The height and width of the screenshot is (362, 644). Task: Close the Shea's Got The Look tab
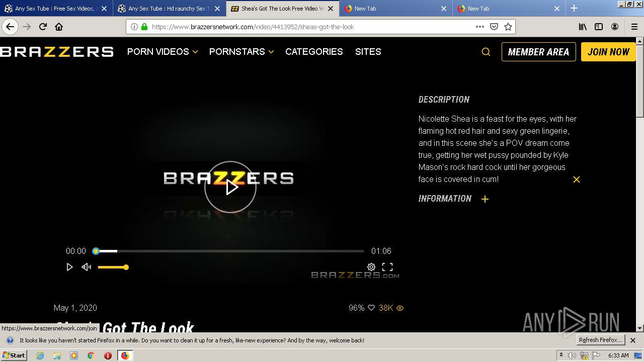[330, 9]
